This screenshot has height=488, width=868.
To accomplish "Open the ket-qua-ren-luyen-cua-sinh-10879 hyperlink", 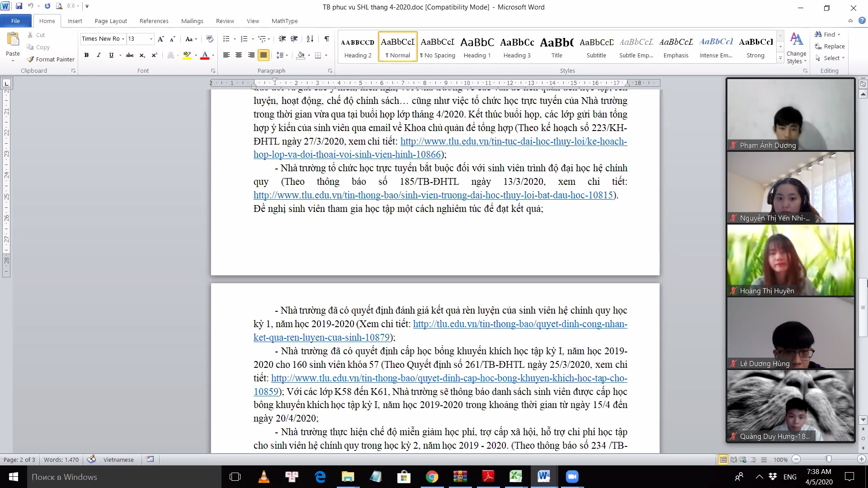I will [x=321, y=338].
